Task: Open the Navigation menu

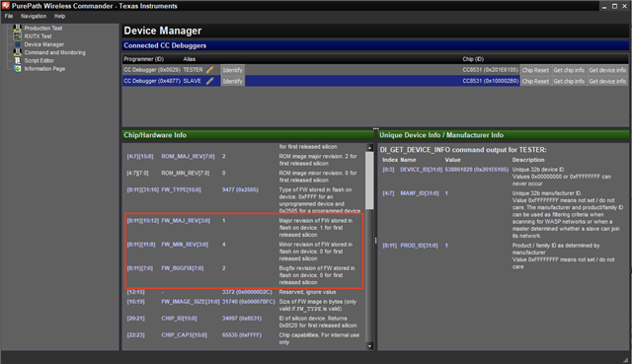Action: [34, 16]
